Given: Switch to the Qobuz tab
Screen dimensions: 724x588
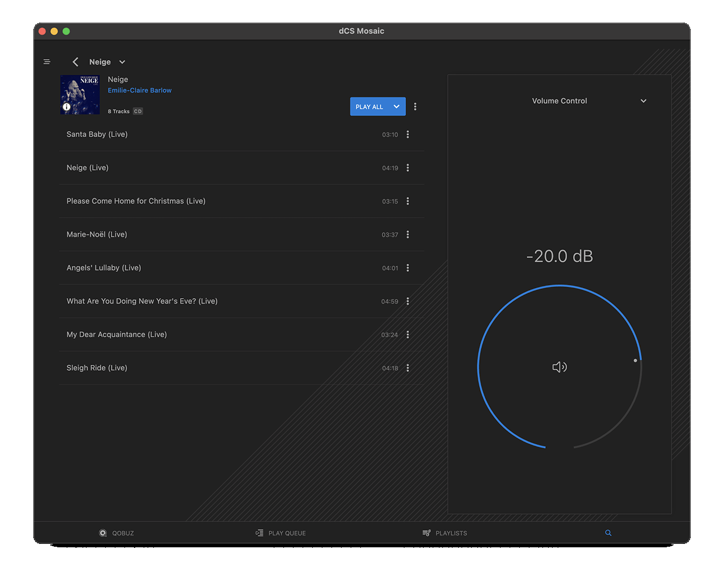Looking at the screenshot, I should click(117, 533).
